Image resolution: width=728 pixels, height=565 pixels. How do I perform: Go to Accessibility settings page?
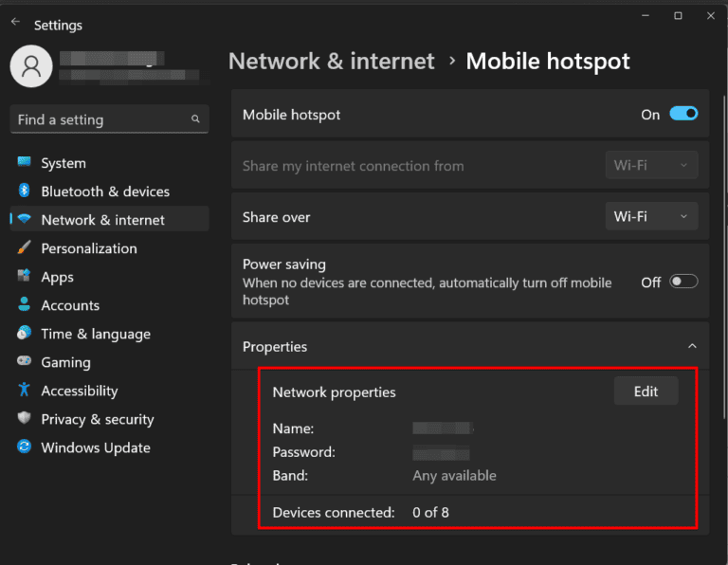[x=80, y=391]
